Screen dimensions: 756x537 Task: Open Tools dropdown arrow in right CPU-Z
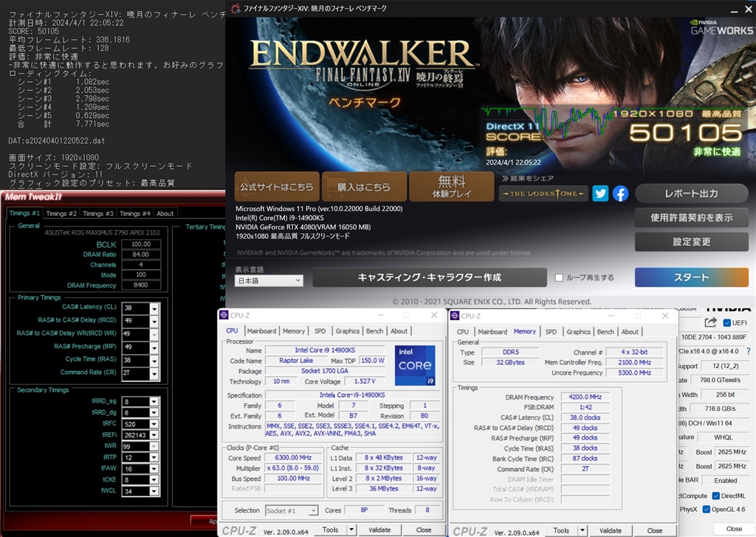coord(583,531)
